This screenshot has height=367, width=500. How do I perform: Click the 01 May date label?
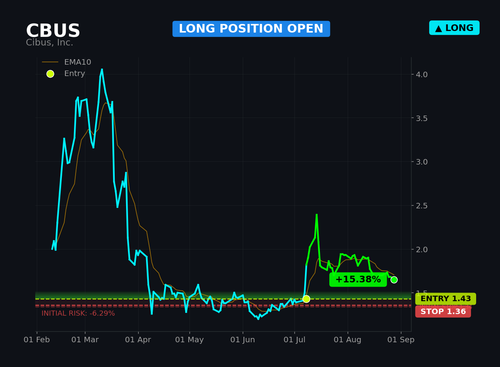[189, 340]
